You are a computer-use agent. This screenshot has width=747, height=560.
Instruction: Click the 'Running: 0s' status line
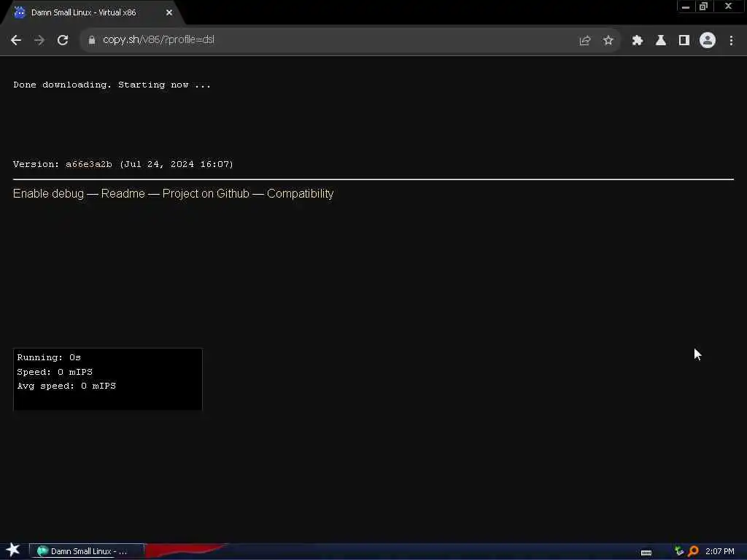(49, 357)
